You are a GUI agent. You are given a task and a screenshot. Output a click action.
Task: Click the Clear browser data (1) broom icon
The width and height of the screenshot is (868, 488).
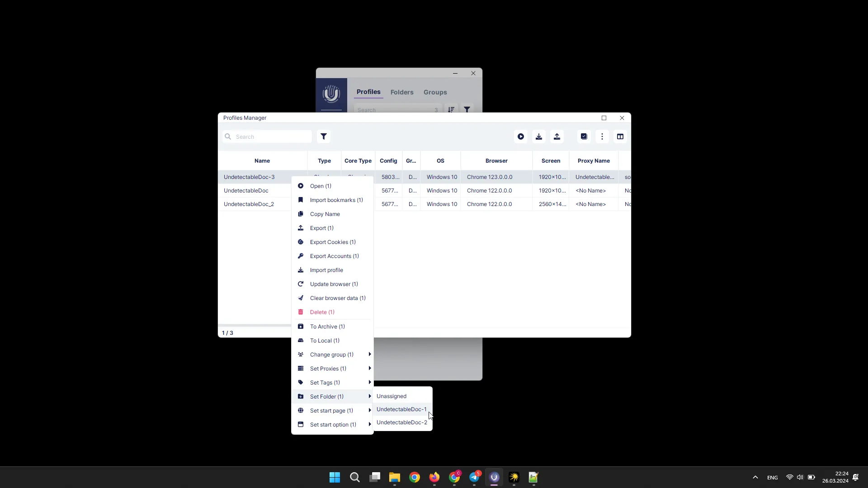coord(301,298)
